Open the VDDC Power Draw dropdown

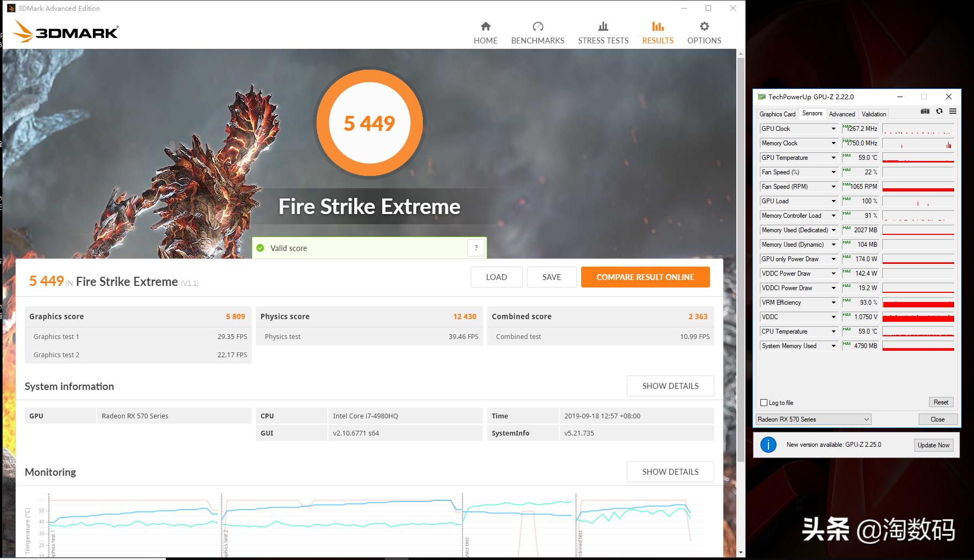833,274
